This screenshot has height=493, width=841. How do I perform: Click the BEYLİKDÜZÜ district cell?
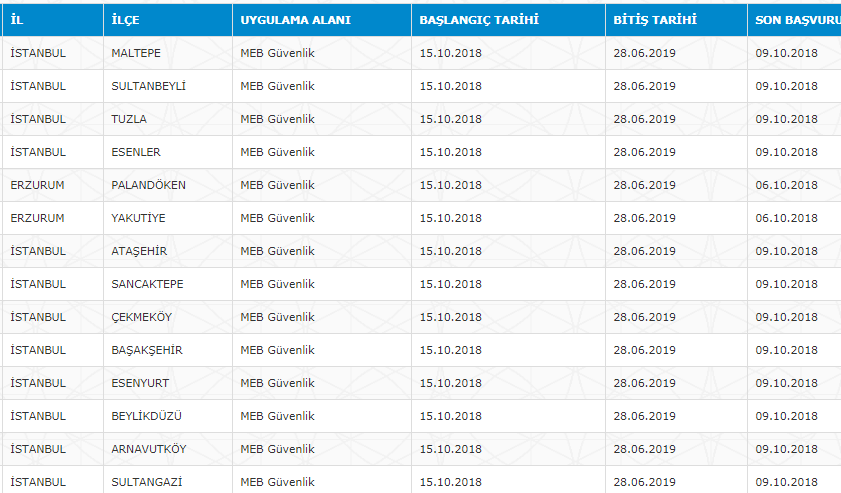146,416
